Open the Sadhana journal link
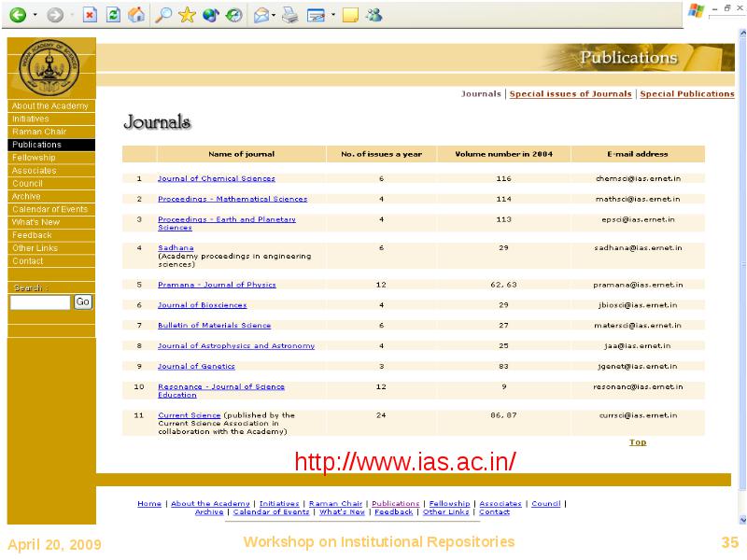The height and width of the screenshot is (560, 747). tap(176, 247)
